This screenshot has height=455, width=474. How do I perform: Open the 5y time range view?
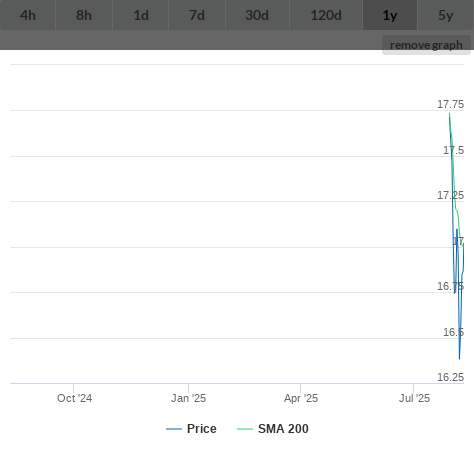[446, 15]
